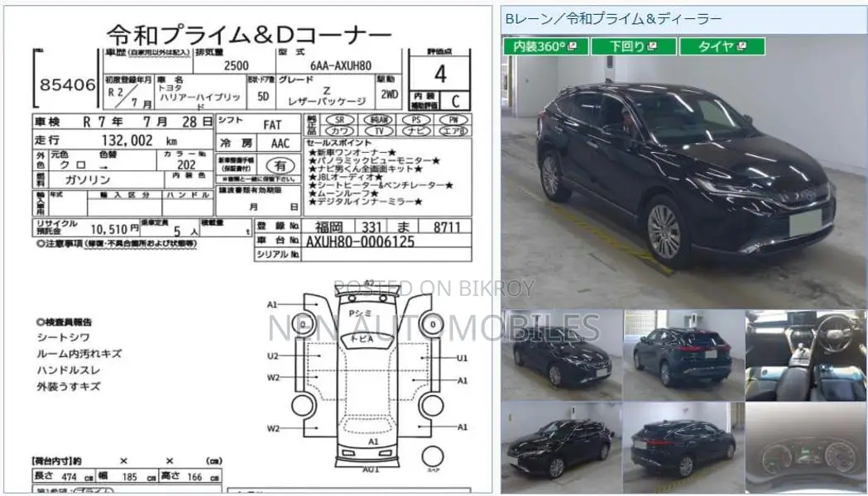Click the fuel type ガソリン
The width and height of the screenshot is (868, 496).
[88, 179]
